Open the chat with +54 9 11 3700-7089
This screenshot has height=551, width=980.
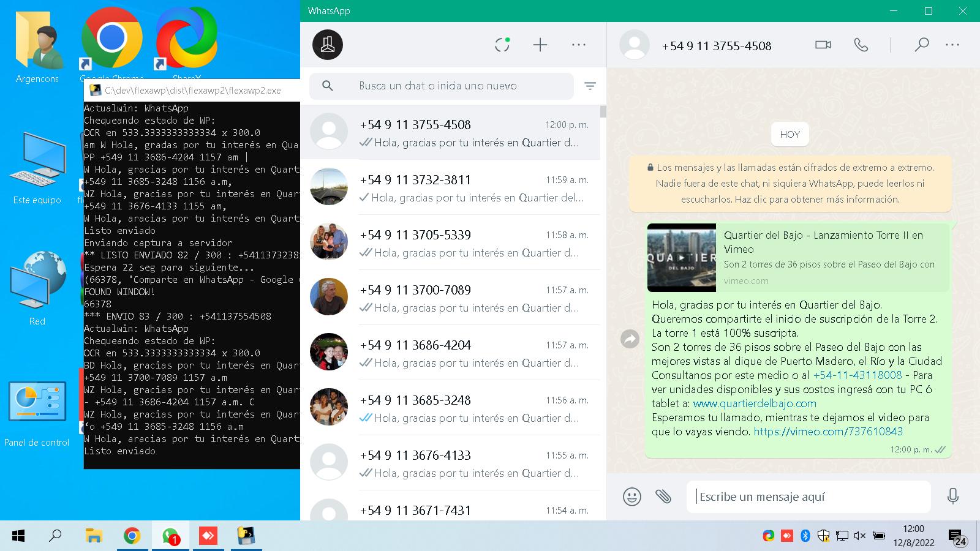450,298
